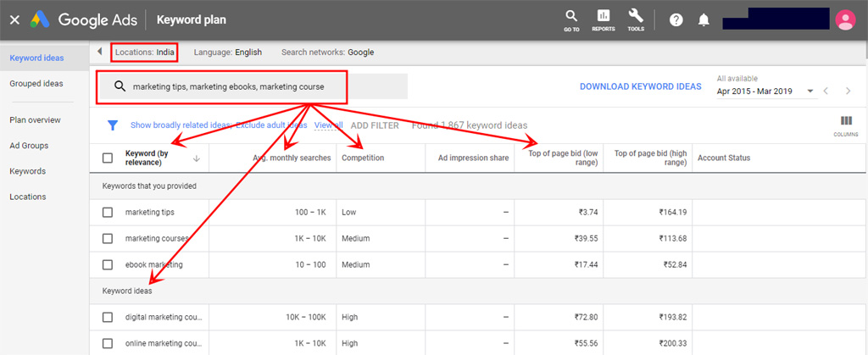Image resolution: width=868 pixels, height=355 pixels.
Task: Select the marketing courses keyword text
Action: pos(157,238)
